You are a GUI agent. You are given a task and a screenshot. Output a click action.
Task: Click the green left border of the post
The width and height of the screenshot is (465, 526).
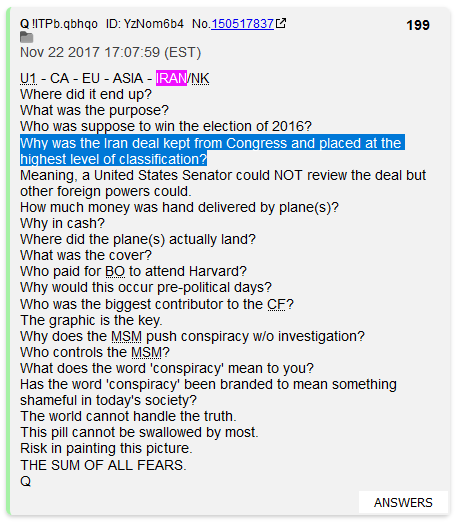(8, 261)
